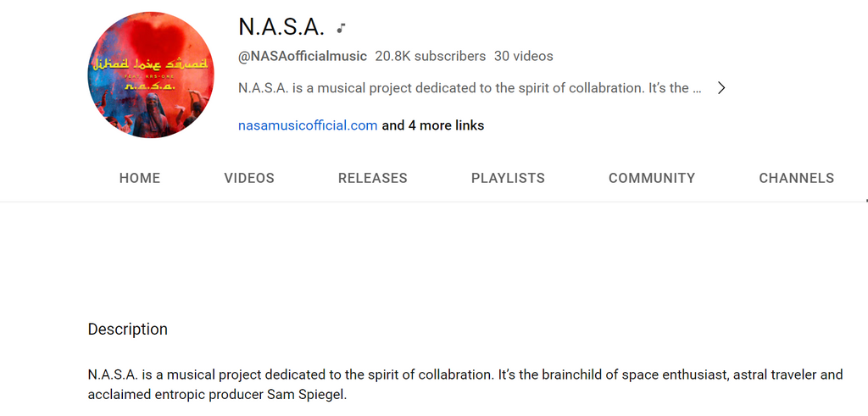This screenshot has height=416, width=868.
Task: Open the N.A.S.A. channel avatar image
Action: pyautogui.click(x=151, y=75)
